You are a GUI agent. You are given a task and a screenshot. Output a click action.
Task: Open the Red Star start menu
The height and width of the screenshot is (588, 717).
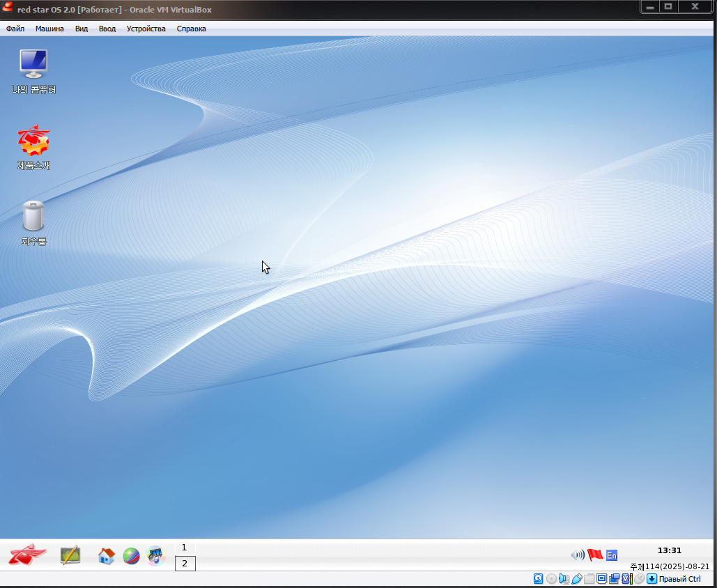pyautogui.click(x=27, y=555)
